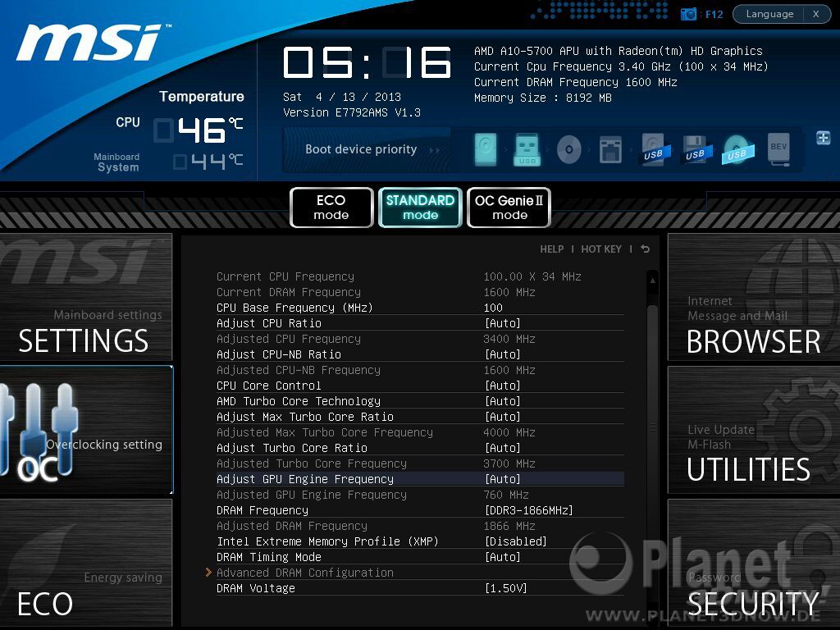Select the USB hard disk boot icon
Viewport: 840px width, 630px height.
[x=655, y=149]
